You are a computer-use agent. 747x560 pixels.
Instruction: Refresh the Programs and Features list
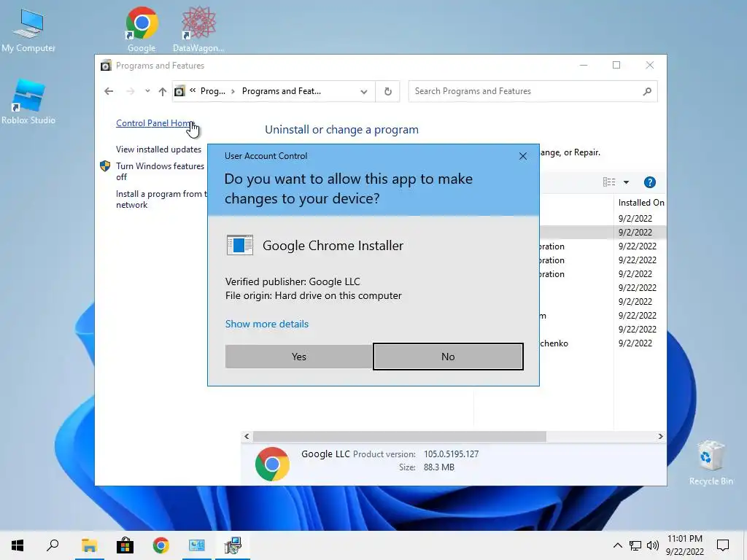coord(388,91)
